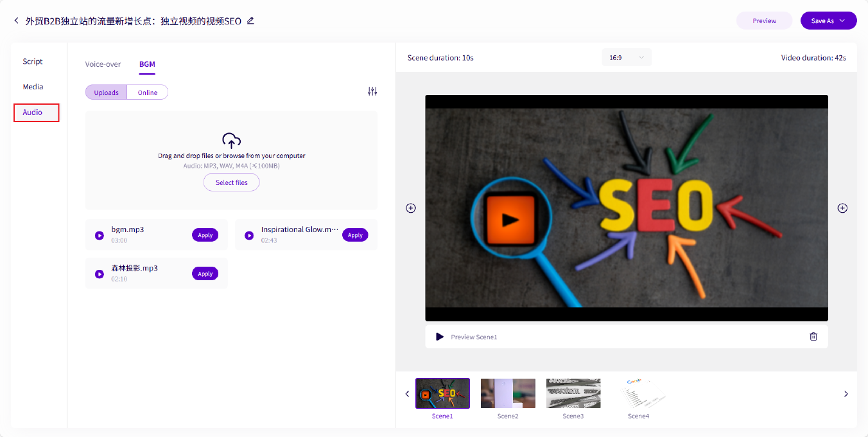
Task: Go back using the left arrow
Action: coord(16,21)
